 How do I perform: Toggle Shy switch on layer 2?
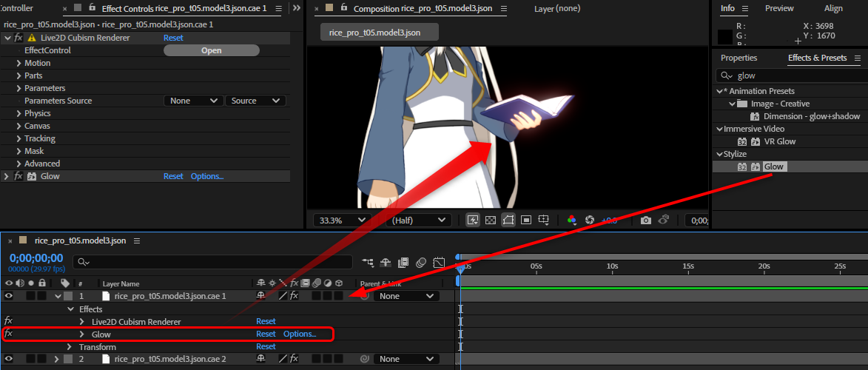[x=260, y=359]
